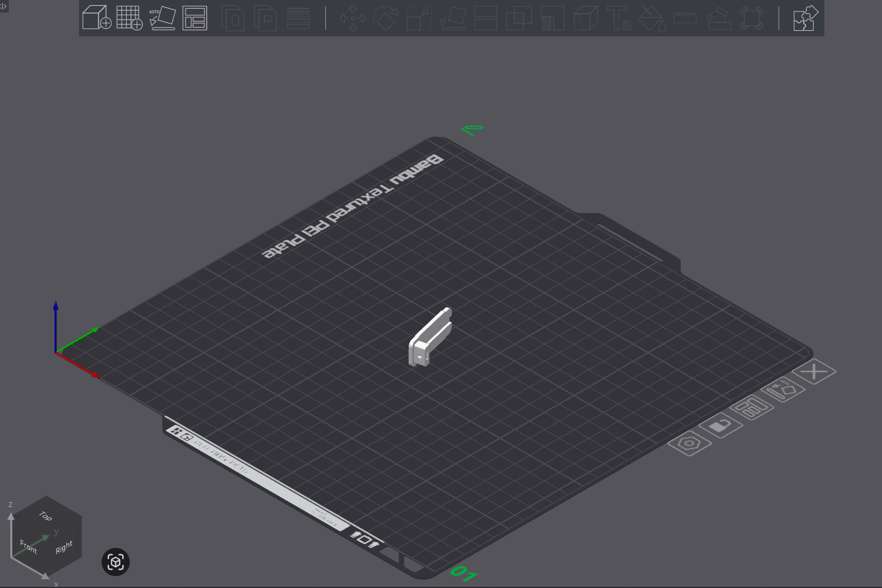
Task: Run auto-orient on all objects
Action: (162, 18)
